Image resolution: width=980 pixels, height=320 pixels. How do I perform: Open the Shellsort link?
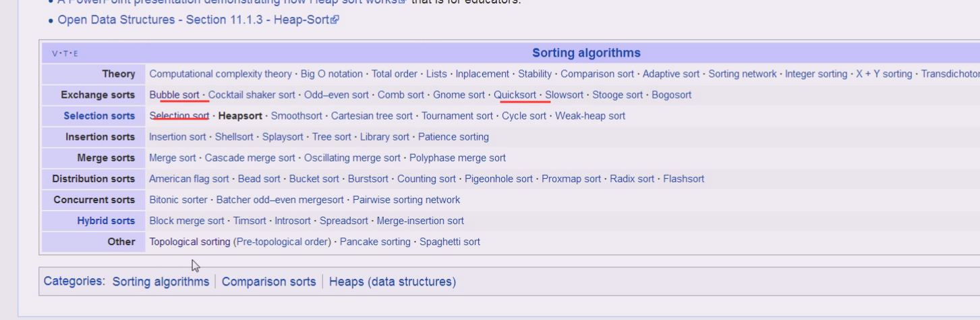[x=234, y=136]
